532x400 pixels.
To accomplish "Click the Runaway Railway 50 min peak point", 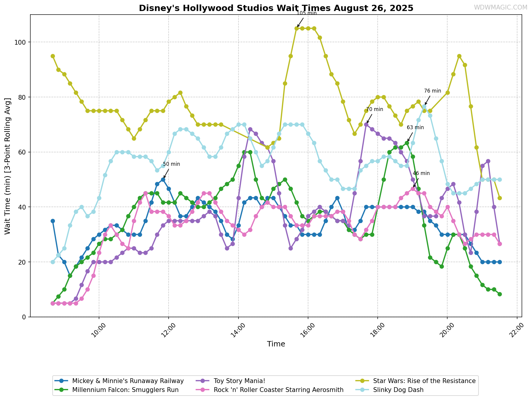I will [x=163, y=179].
